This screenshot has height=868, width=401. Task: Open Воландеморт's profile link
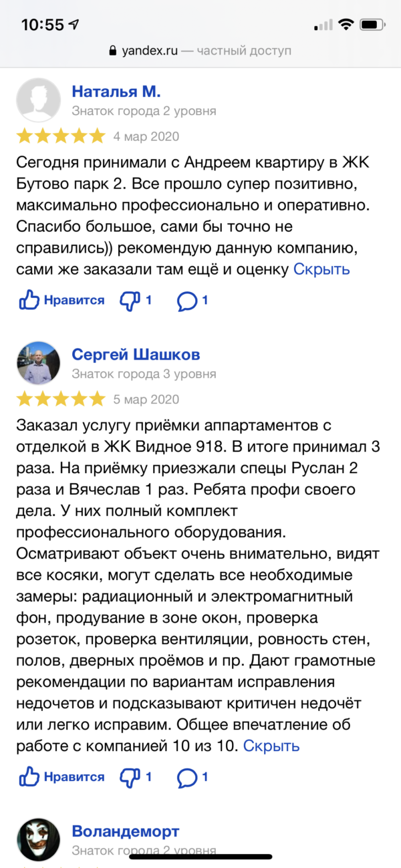pos(126,831)
